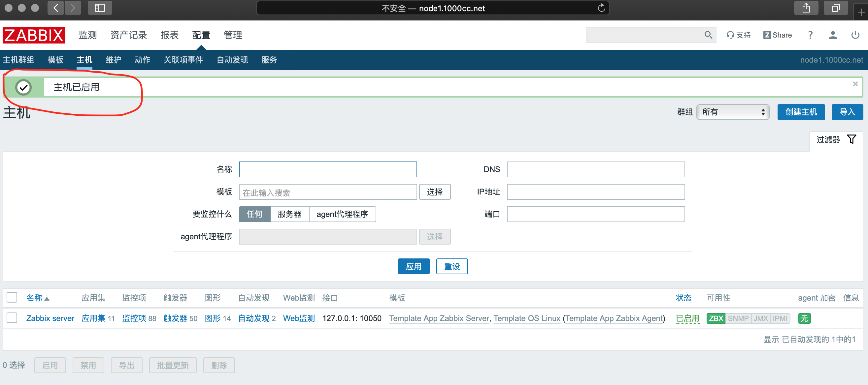This screenshot has width=868, height=385.
Task: Open the 群组 group dropdown
Action: [733, 112]
